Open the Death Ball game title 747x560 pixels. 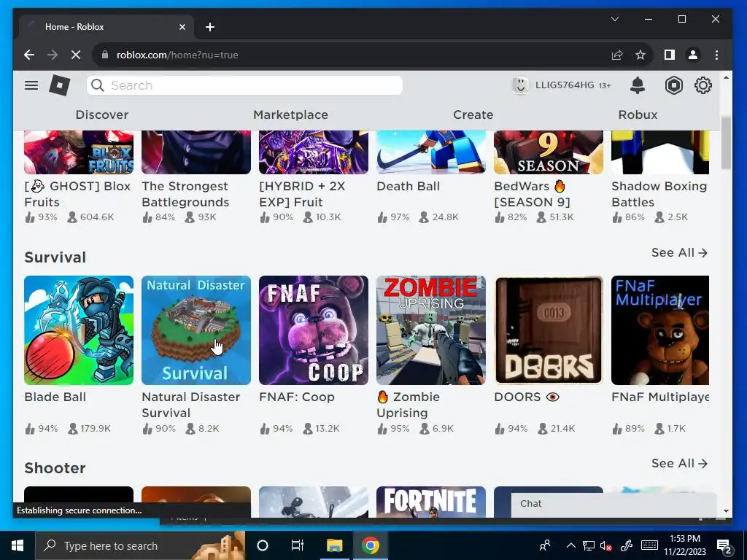point(409,186)
